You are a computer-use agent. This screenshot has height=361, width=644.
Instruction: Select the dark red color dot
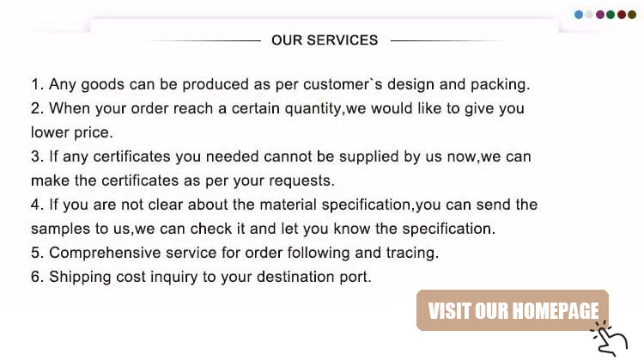tap(621, 15)
